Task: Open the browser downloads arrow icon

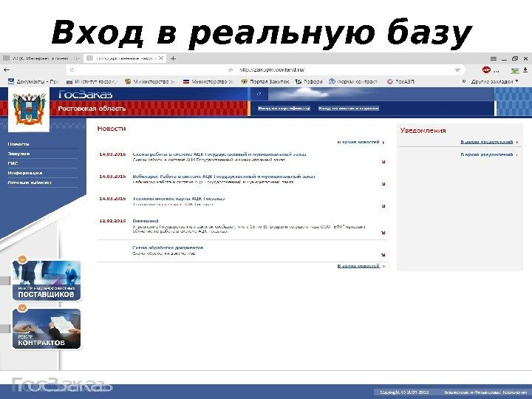Action: click(x=525, y=70)
